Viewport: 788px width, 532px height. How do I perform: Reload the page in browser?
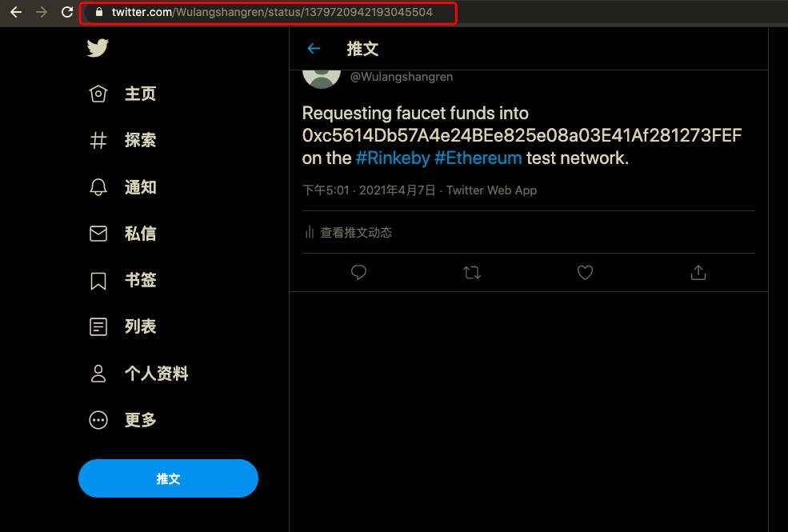pyautogui.click(x=67, y=12)
